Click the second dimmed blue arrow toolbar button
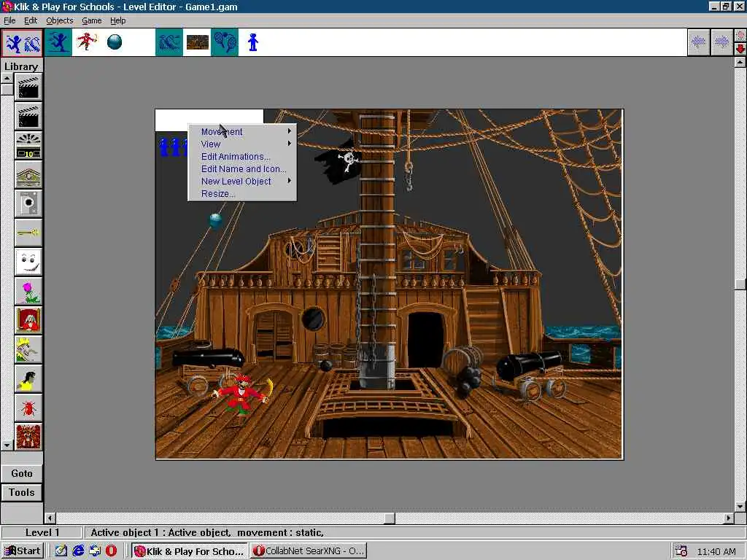The width and height of the screenshot is (747, 560). pos(721,42)
